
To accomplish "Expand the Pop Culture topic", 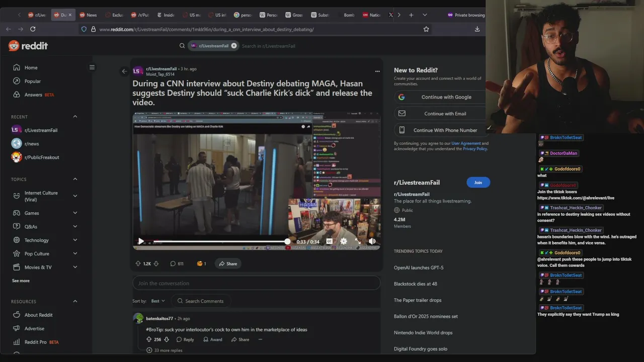I will click(75, 254).
